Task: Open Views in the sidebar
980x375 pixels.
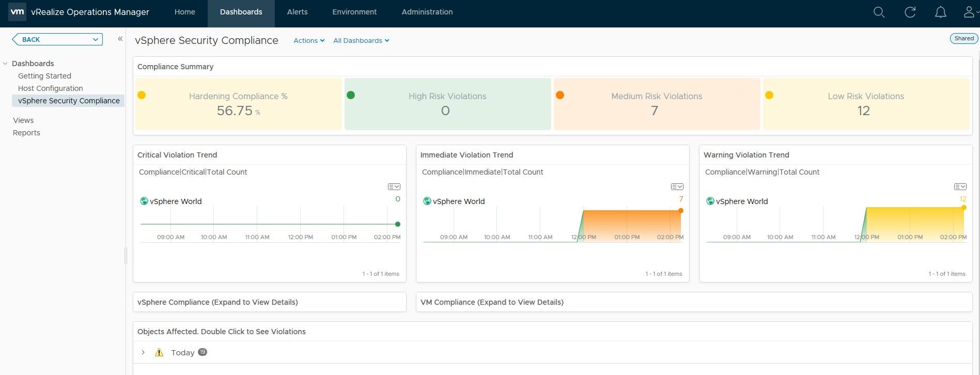Action: tap(23, 120)
